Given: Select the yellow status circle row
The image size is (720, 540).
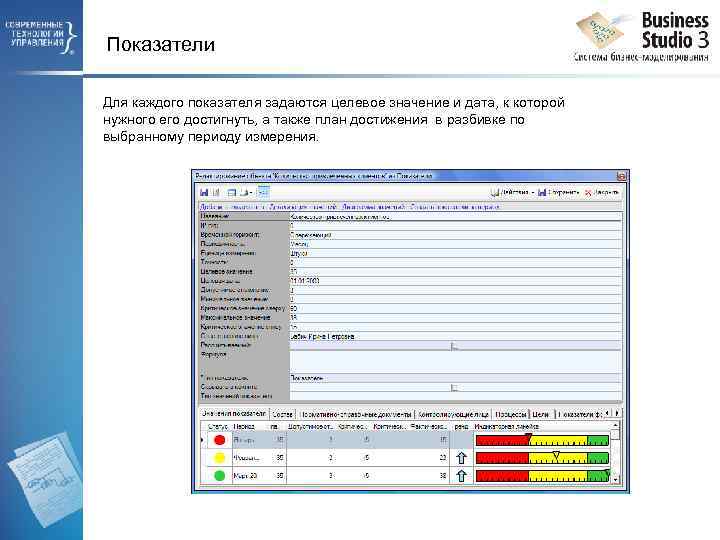Looking at the screenshot, I should point(219,458).
